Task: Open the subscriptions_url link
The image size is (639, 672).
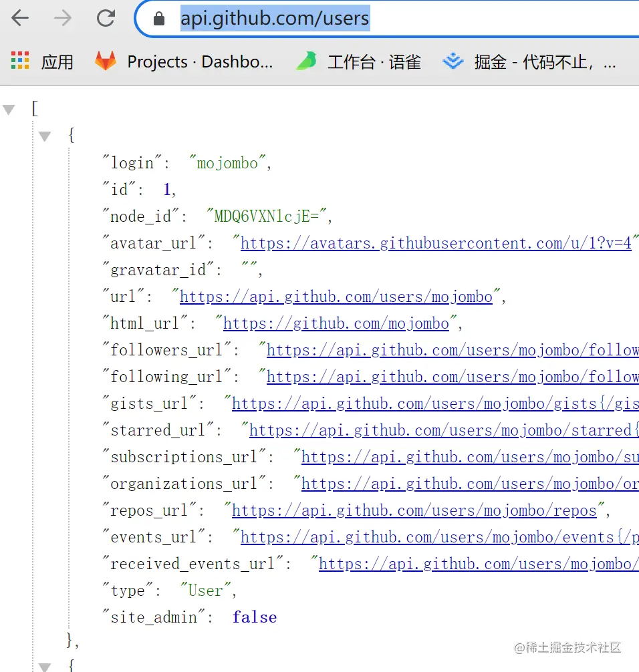Action: pyautogui.click(x=470, y=458)
